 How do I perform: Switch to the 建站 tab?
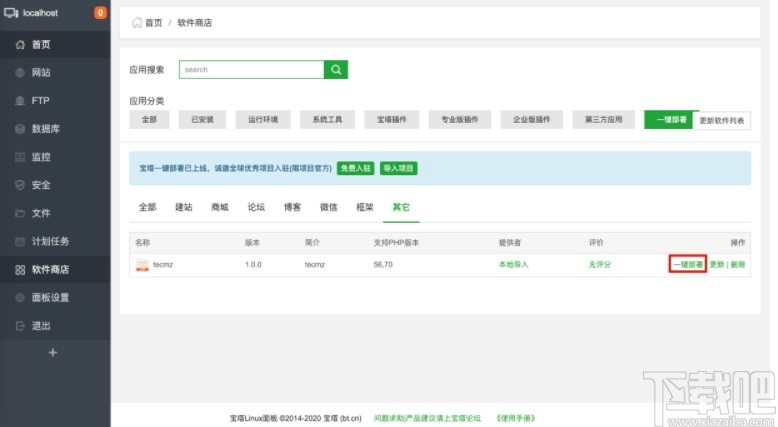(x=184, y=207)
